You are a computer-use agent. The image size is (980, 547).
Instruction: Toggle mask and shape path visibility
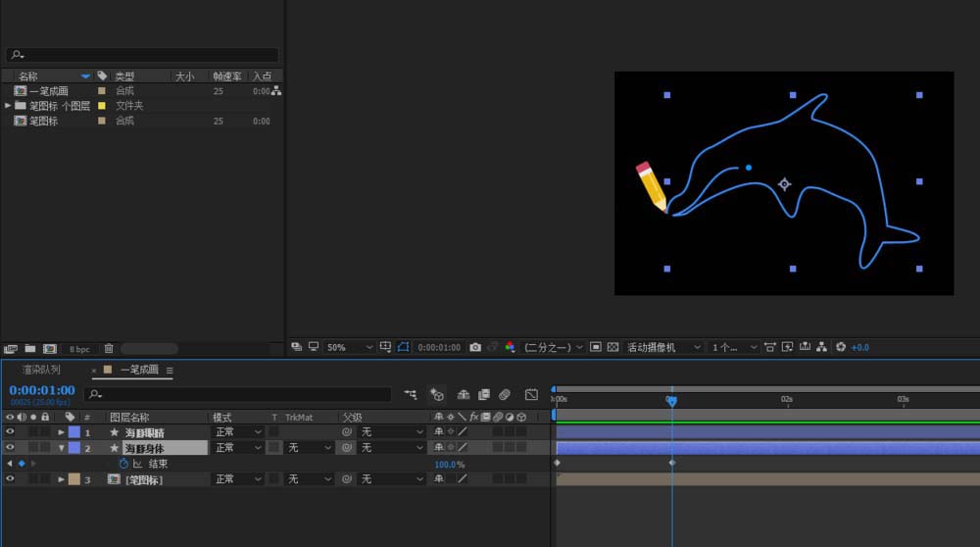pyautogui.click(x=403, y=347)
